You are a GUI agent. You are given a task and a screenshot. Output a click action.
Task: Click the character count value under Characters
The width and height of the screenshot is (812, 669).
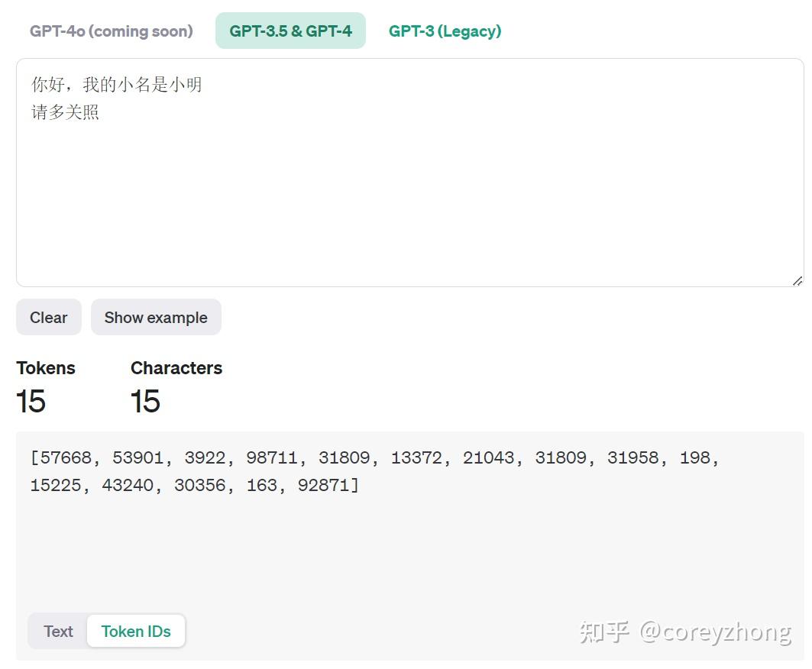[145, 401]
